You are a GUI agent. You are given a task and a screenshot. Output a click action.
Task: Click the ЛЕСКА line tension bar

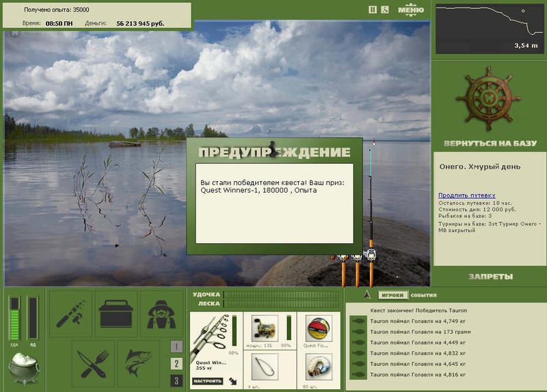click(x=281, y=303)
